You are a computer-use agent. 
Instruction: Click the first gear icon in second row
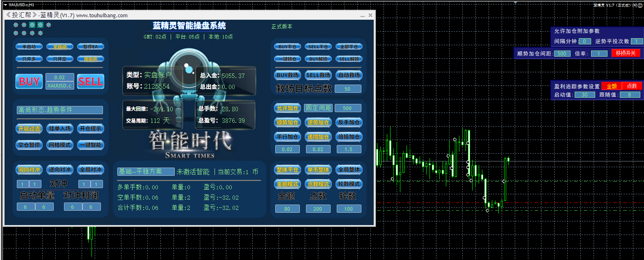(x=16, y=33)
